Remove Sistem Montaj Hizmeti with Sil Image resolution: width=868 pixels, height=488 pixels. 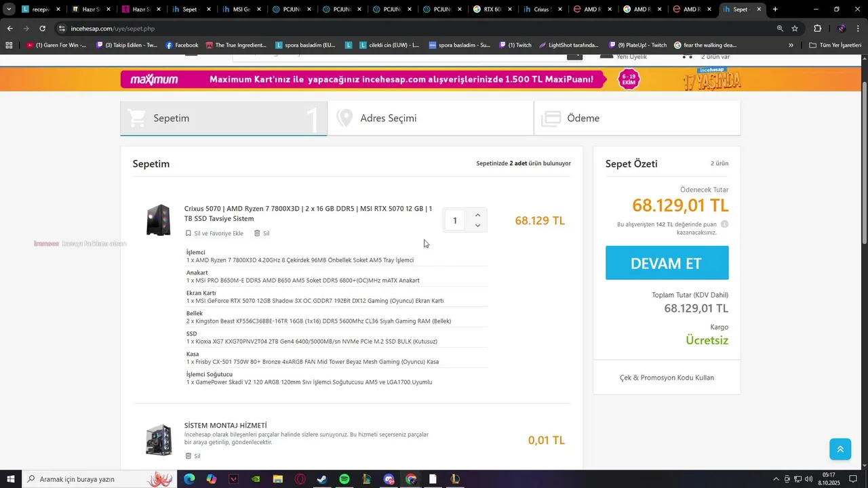[x=193, y=456]
